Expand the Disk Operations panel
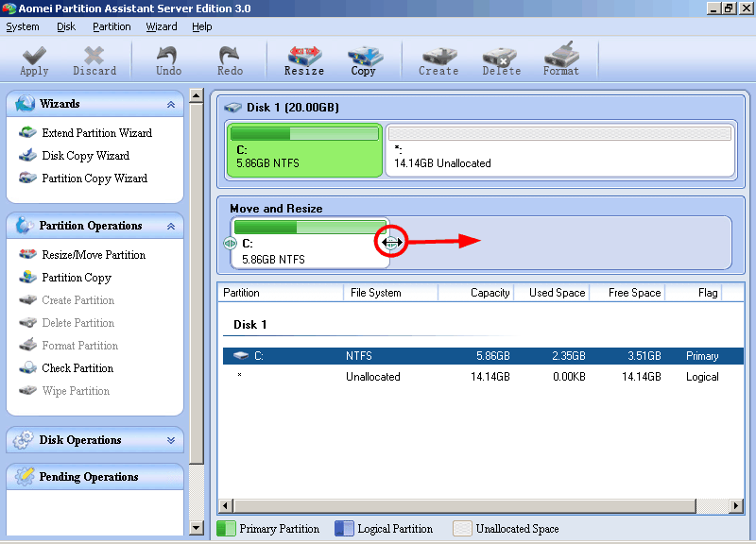Viewport: 756px width, 544px height. tap(172, 440)
